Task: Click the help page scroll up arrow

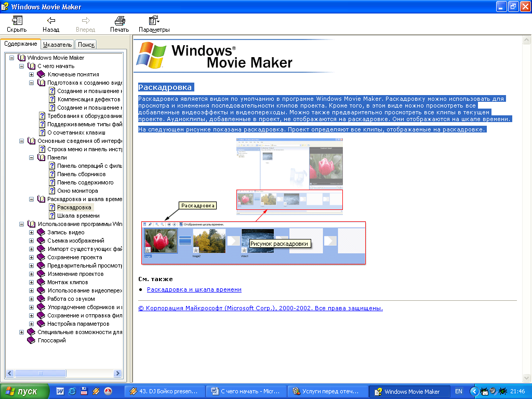Action: 526,39
